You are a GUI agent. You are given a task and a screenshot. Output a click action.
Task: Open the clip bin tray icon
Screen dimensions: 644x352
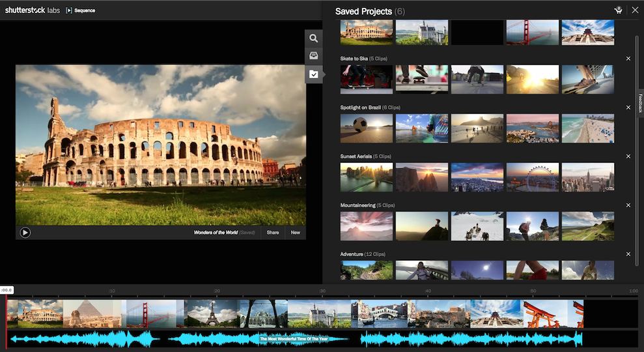coord(313,56)
